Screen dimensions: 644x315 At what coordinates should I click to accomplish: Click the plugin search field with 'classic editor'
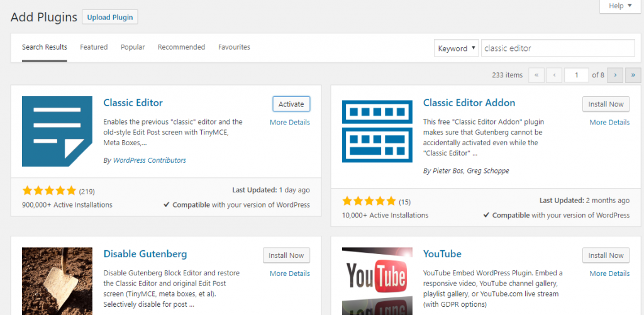point(558,48)
